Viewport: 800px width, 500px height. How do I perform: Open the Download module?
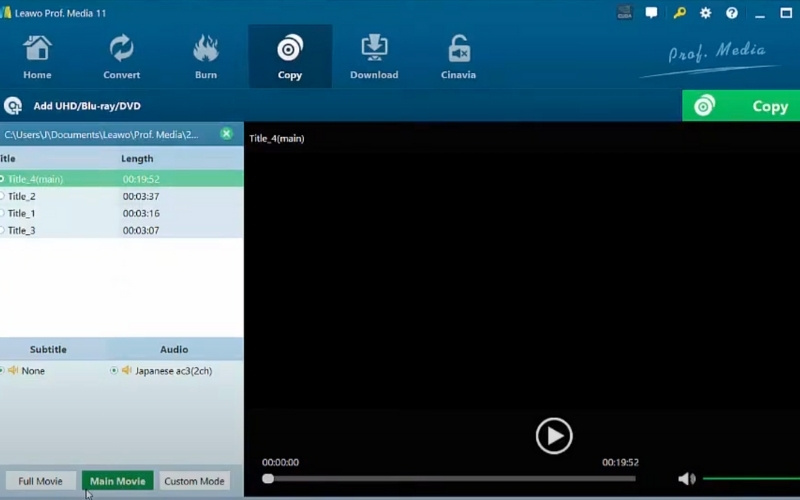coord(374,57)
